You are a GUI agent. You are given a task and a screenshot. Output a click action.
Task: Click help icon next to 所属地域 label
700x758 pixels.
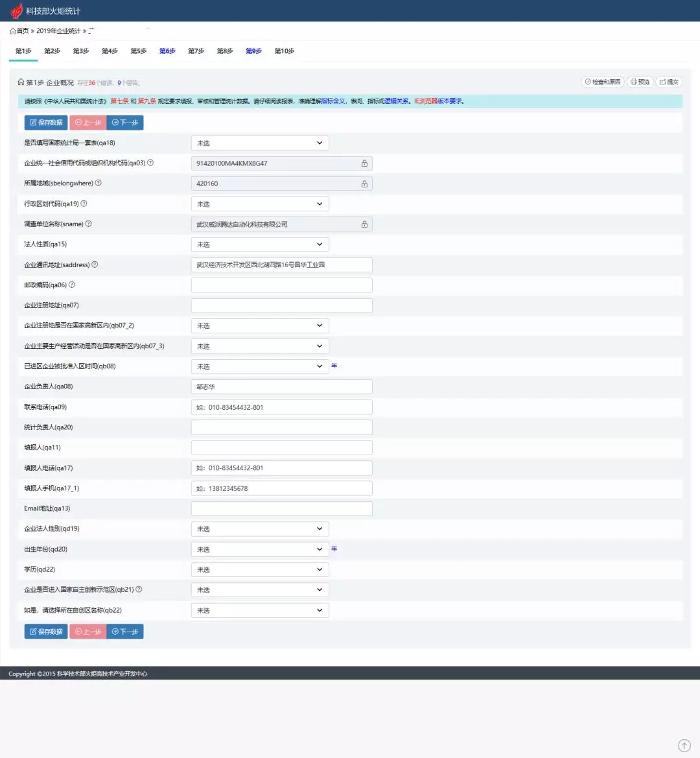point(99,183)
